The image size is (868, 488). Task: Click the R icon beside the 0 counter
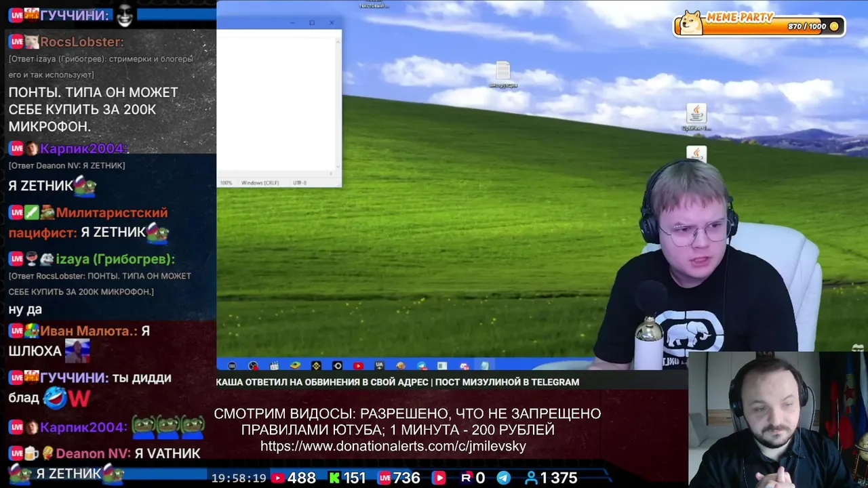click(x=466, y=478)
